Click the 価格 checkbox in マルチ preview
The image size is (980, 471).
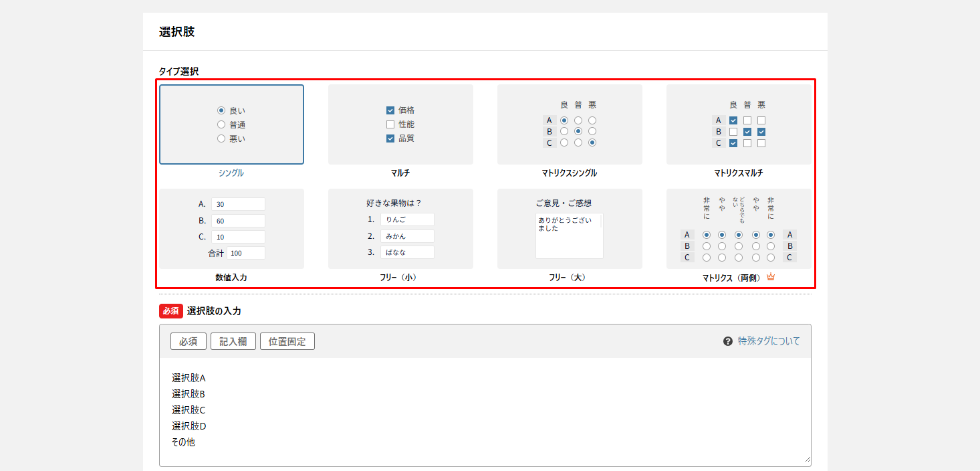390,110
